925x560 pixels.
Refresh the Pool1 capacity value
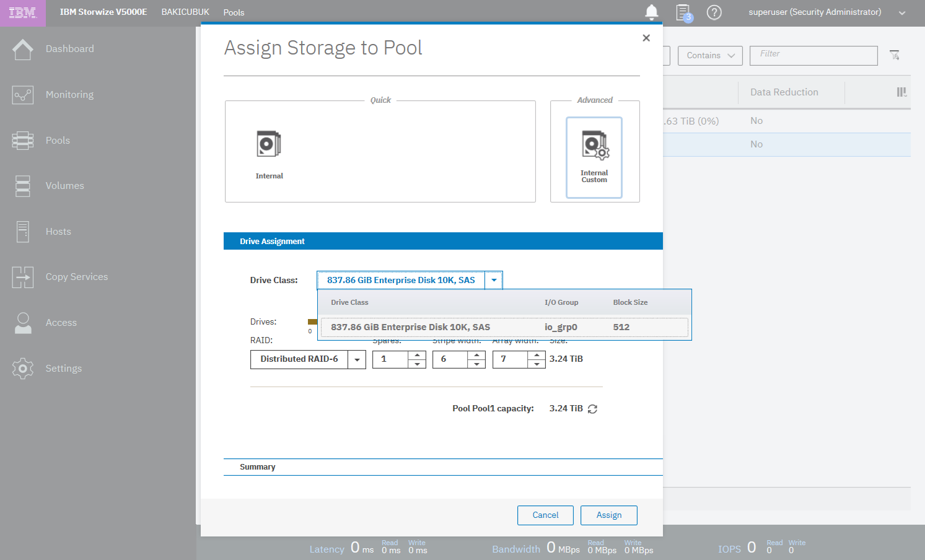click(x=592, y=409)
